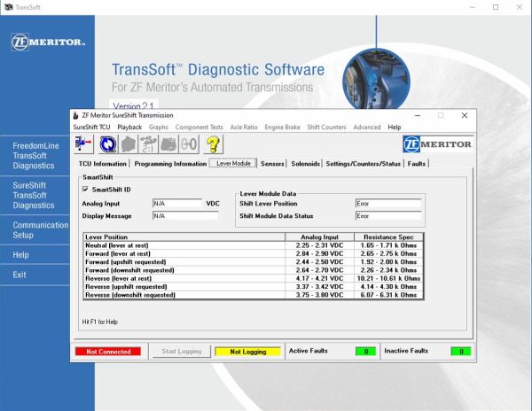Select the Lever Module tab
Screen dimensions: 532x411
click(233, 163)
